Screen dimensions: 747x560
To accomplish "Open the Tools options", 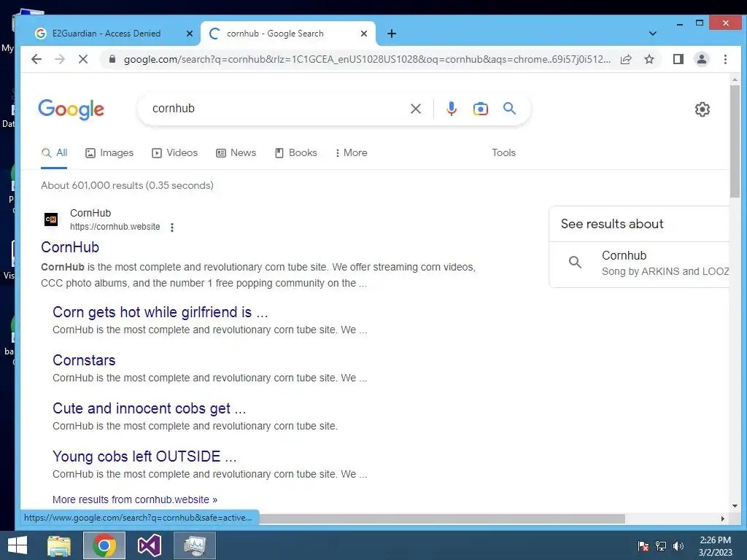I will click(503, 153).
